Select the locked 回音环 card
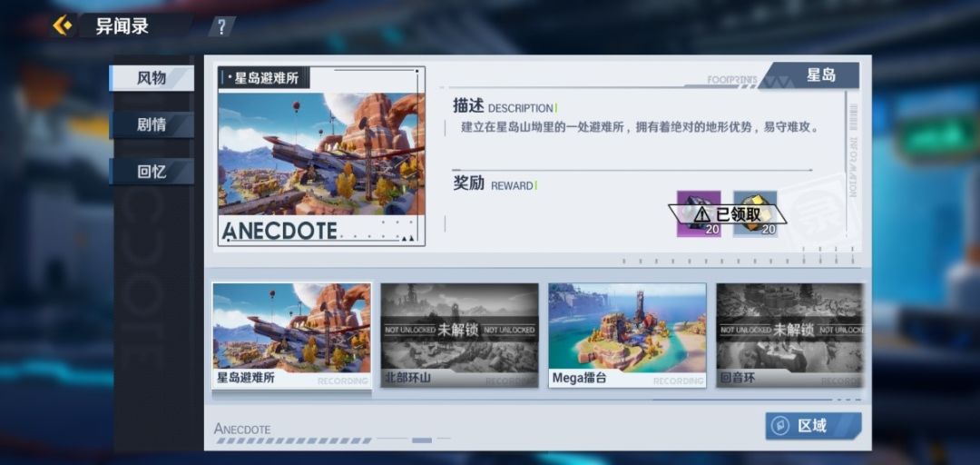The image size is (980, 465). [x=790, y=335]
